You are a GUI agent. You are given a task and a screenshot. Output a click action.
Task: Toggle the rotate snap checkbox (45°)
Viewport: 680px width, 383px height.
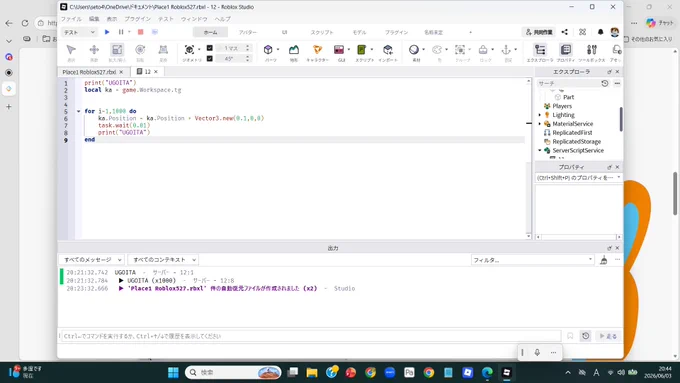pos(209,59)
